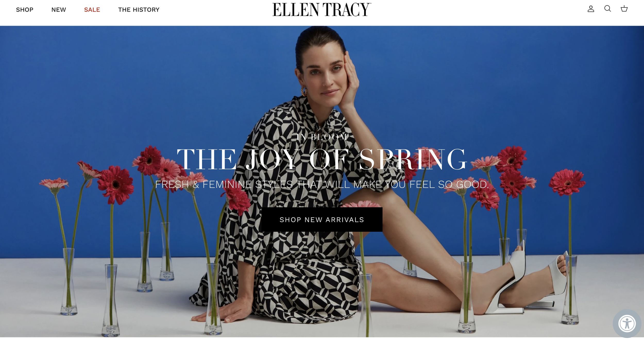Open the NEW navigation menu
This screenshot has height=340, width=644.
(59, 10)
